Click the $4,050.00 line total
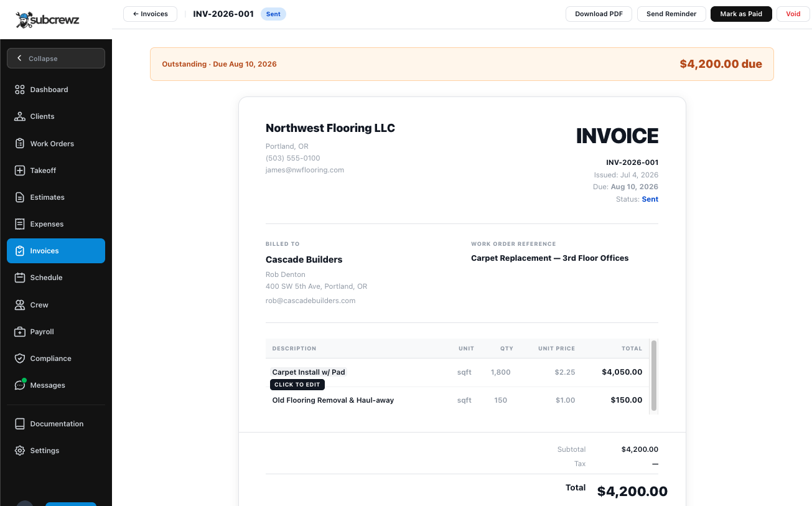This screenshot has height=506, width=812. [622, 372]
